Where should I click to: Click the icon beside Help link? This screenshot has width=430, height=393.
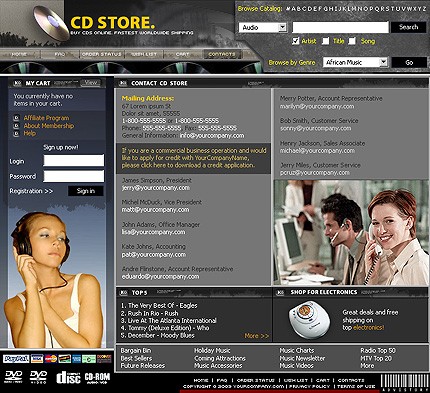click(16, 133)
